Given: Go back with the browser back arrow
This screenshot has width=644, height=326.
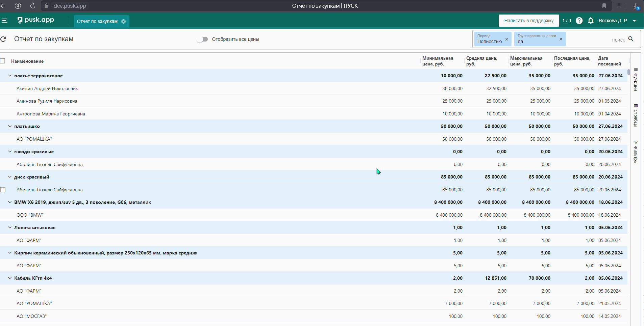Looking at the screenshot, I should [3, 6].
